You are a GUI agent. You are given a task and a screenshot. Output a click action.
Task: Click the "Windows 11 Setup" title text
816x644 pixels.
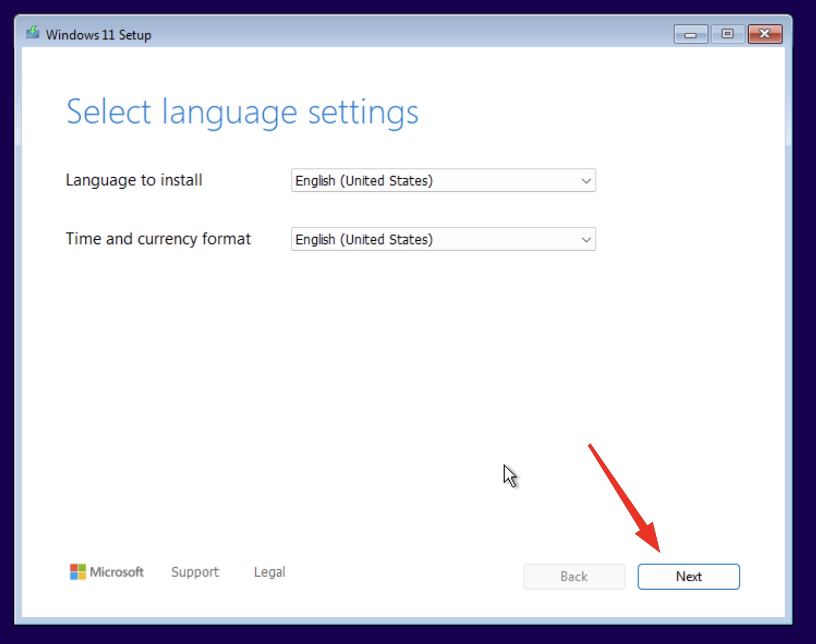(98, 35)
